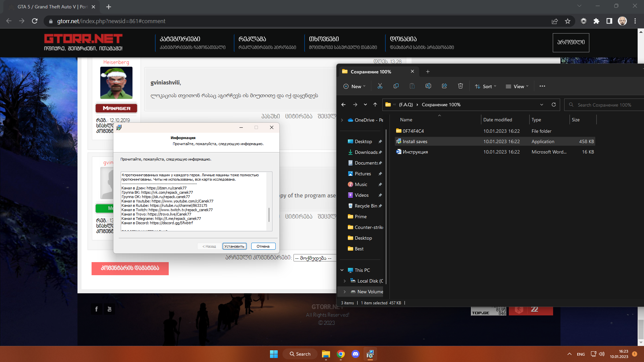Screen dimensions: 644x362
Task: Open Chrome three-dot menu
Action: 635,21
